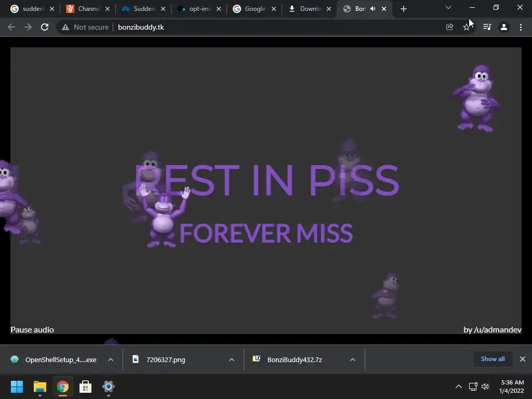Image resolution: width=532 pixels, height=399 pixels.
Task: Show hidden system tray icons
Action: 458,387
